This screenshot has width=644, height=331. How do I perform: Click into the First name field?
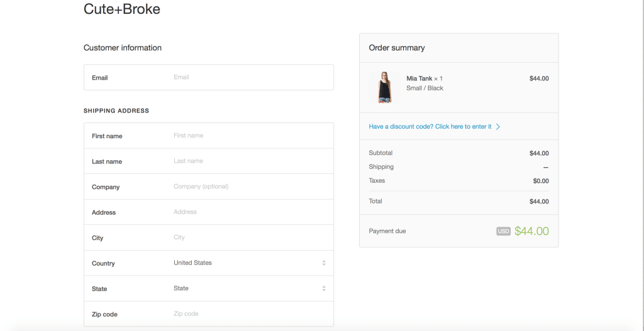250,136
